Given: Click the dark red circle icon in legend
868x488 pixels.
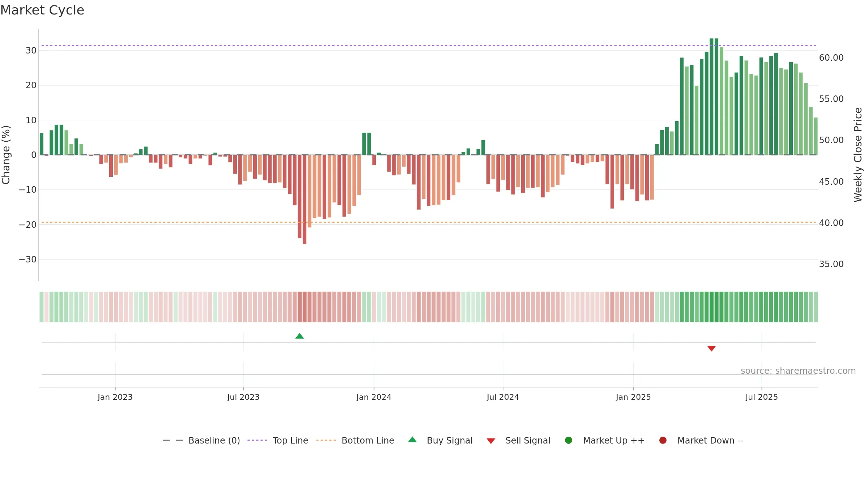Looking at the screenshot, I should click(x=663, y=440).
